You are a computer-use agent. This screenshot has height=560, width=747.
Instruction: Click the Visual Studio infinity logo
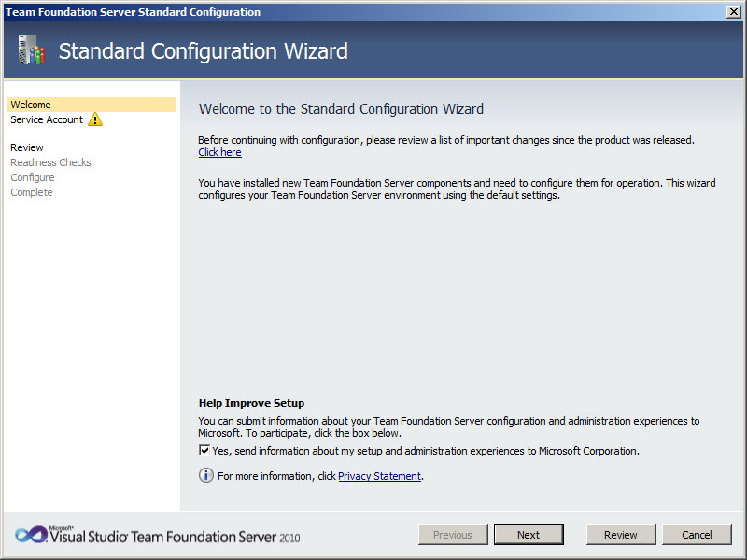click(x=30, y=535)
